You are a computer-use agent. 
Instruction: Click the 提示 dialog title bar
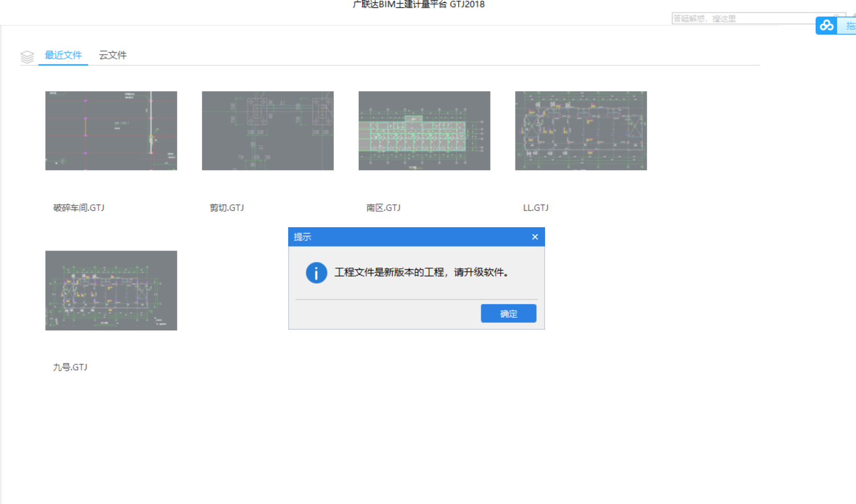416,237
